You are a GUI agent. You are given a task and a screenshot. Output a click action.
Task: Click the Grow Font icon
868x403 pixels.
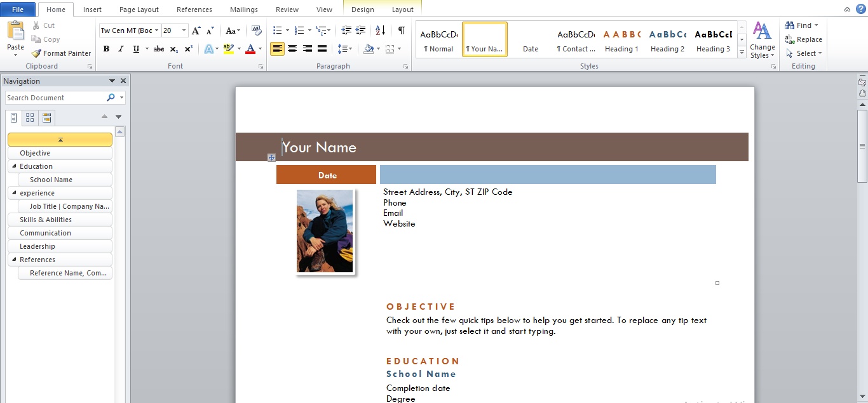tap(196, 30)
